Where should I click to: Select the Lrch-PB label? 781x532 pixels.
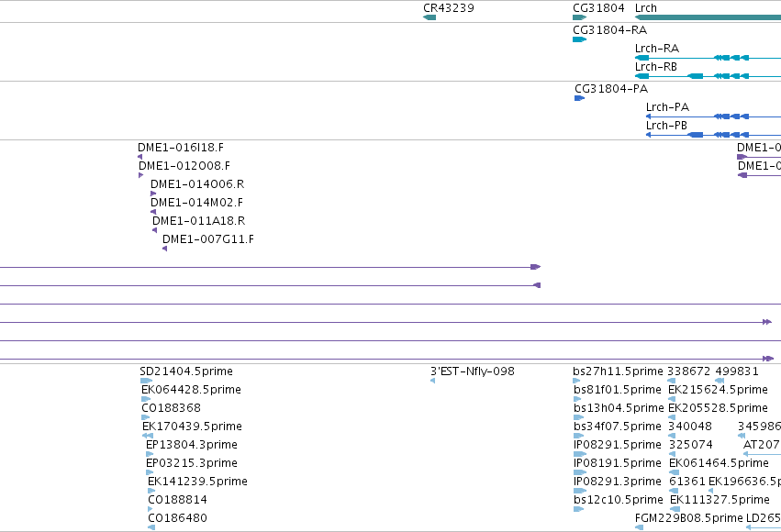click(x=666, y=126)
